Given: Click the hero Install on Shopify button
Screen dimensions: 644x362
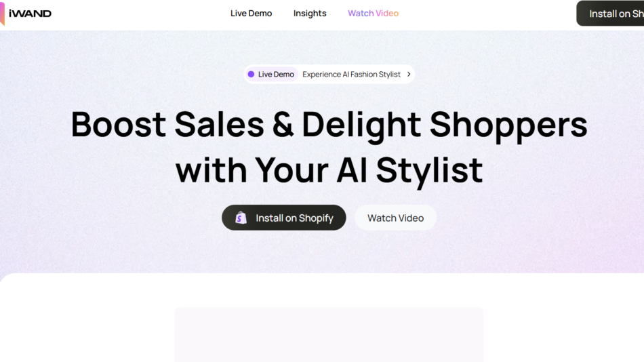Looking at the screenshot, I should [284, 218].
